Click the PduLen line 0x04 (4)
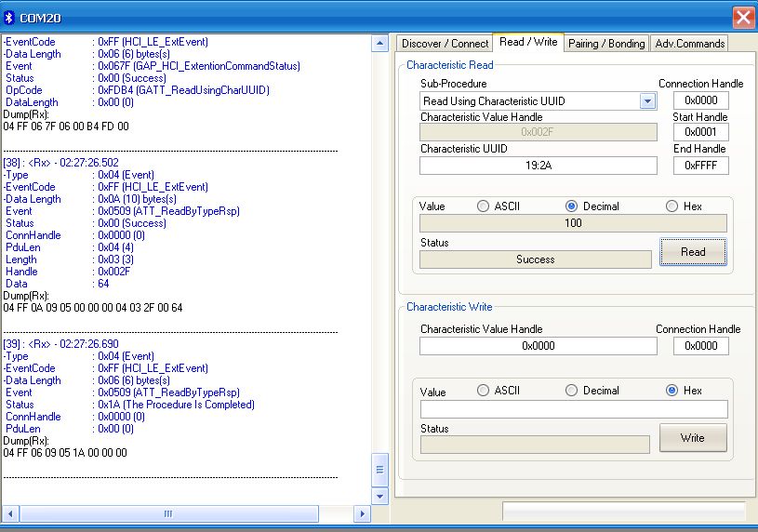Viewport: 758px width, 532px height. coord(70,247)
